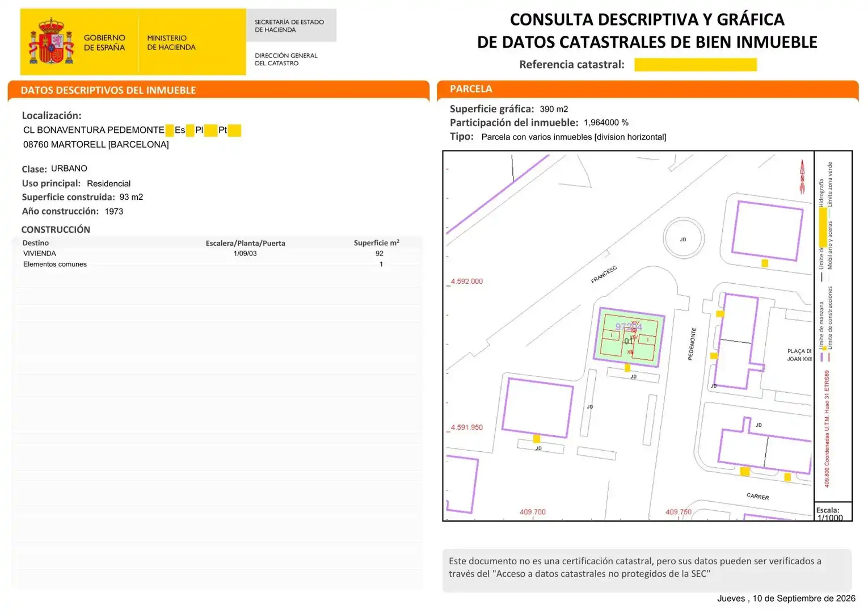
Task: Click the Participación del inmueble label
Action: 514,123
